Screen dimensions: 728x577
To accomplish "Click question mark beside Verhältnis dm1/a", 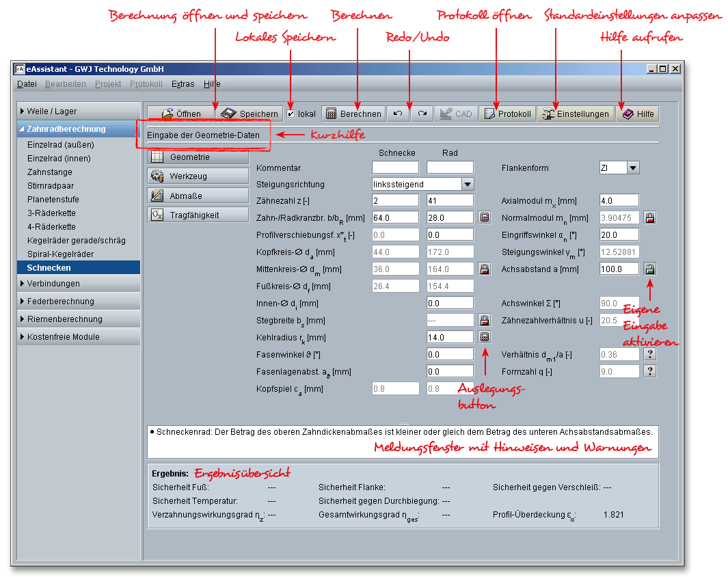I will pos(650,354).
